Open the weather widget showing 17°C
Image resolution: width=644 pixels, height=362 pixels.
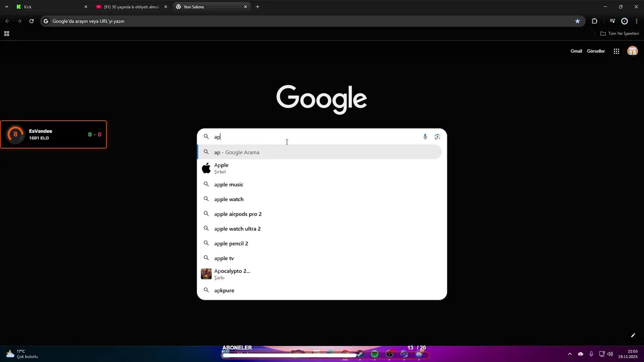(x=22, y=354)
